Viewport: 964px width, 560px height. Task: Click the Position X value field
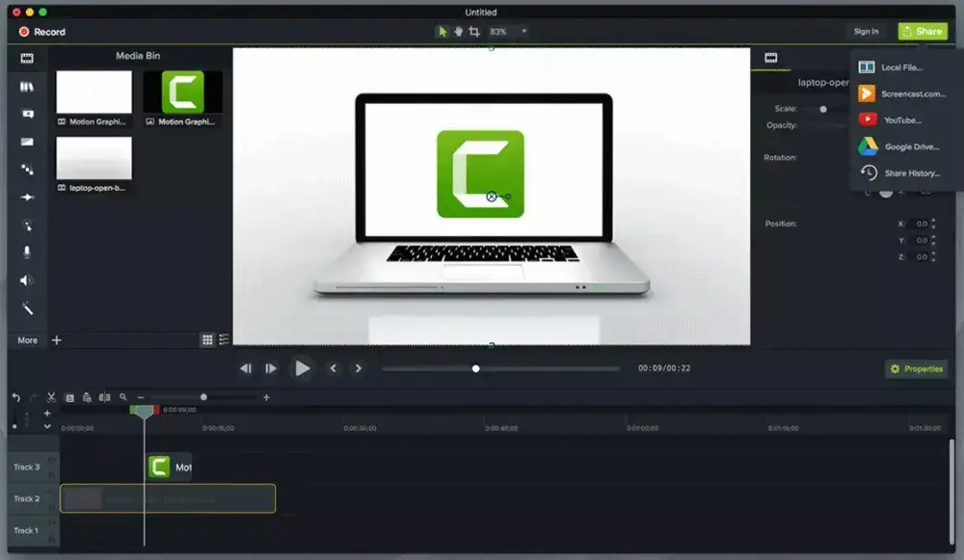tap(920, 224)
